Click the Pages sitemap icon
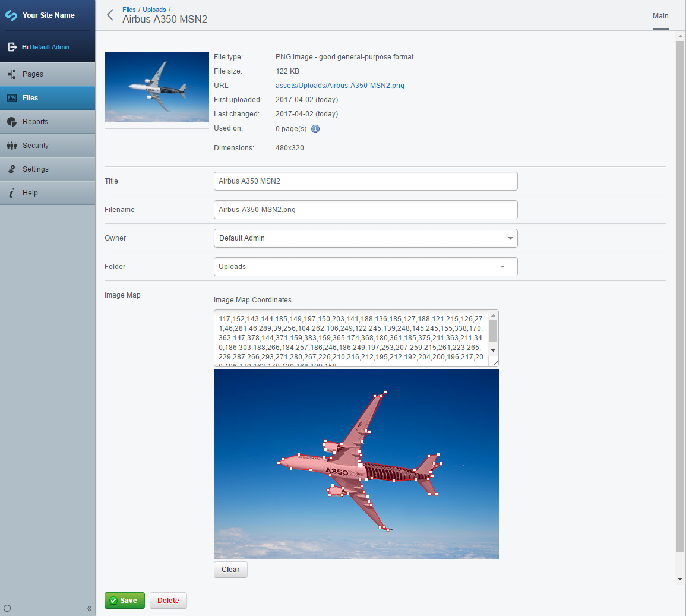This screenshot has width=686, height=616. (x=12, y=74)
